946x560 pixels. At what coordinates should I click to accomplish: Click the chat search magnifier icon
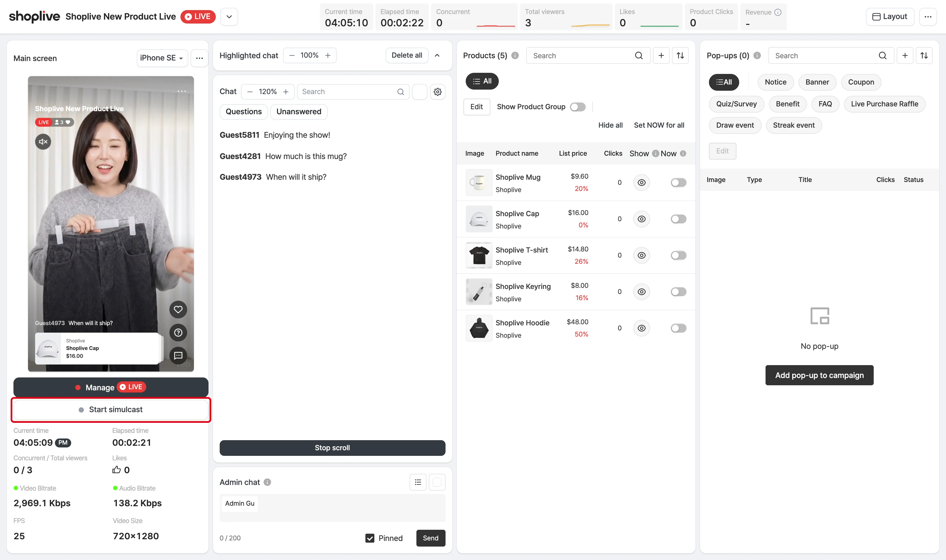[x=401, y=92]
